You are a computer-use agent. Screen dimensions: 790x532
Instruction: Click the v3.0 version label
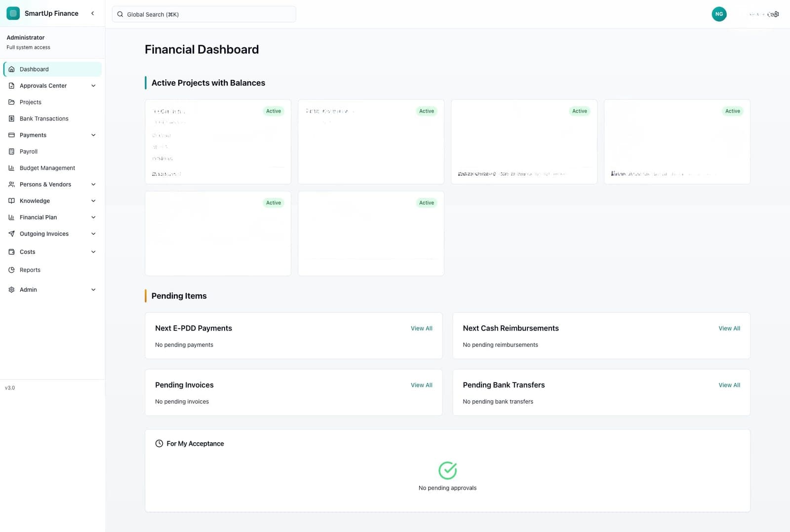click(10, 388)
